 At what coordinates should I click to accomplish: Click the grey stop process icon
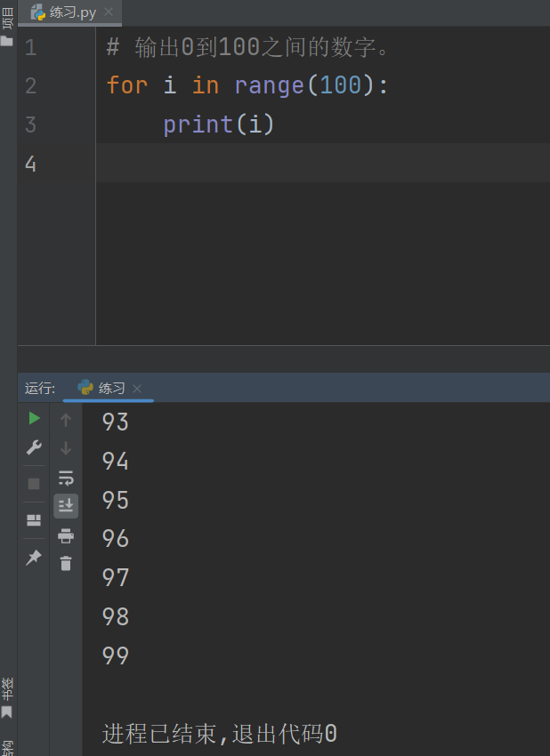(x=34, y=484)
